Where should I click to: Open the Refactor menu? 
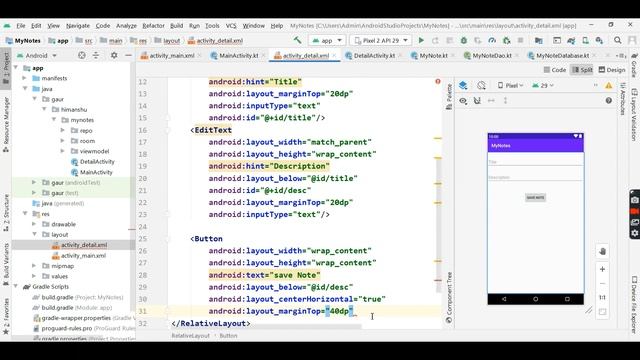pos(153,25)
